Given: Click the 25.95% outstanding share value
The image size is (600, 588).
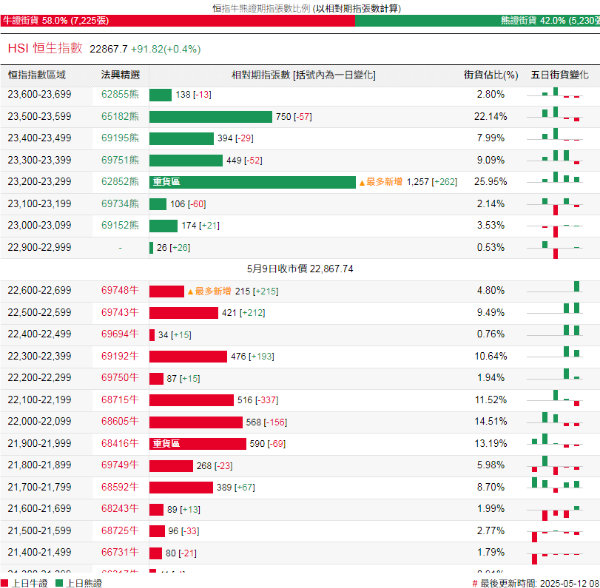Looking at the screenshot, I should (491, 182).
